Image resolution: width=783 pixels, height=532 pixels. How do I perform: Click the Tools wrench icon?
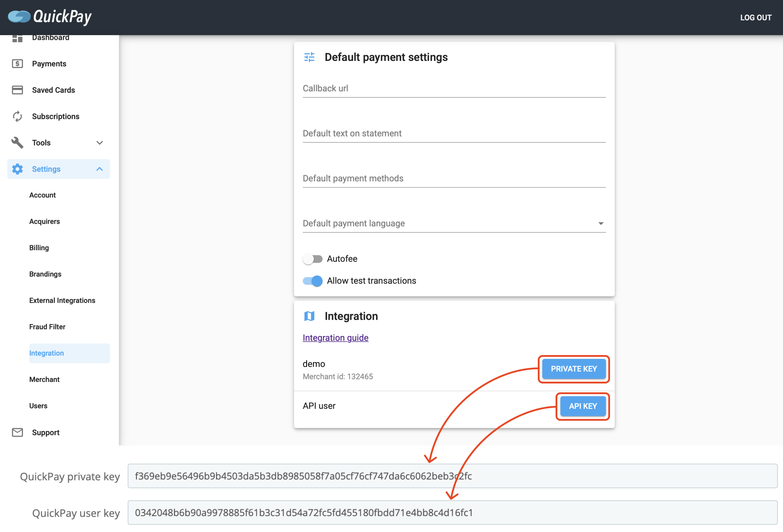click(x=17, y=142)
